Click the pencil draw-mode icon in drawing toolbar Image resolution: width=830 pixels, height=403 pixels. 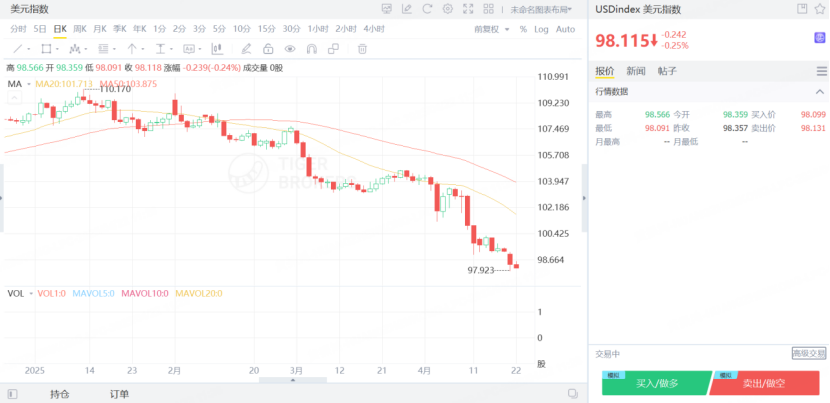point(246,49)
